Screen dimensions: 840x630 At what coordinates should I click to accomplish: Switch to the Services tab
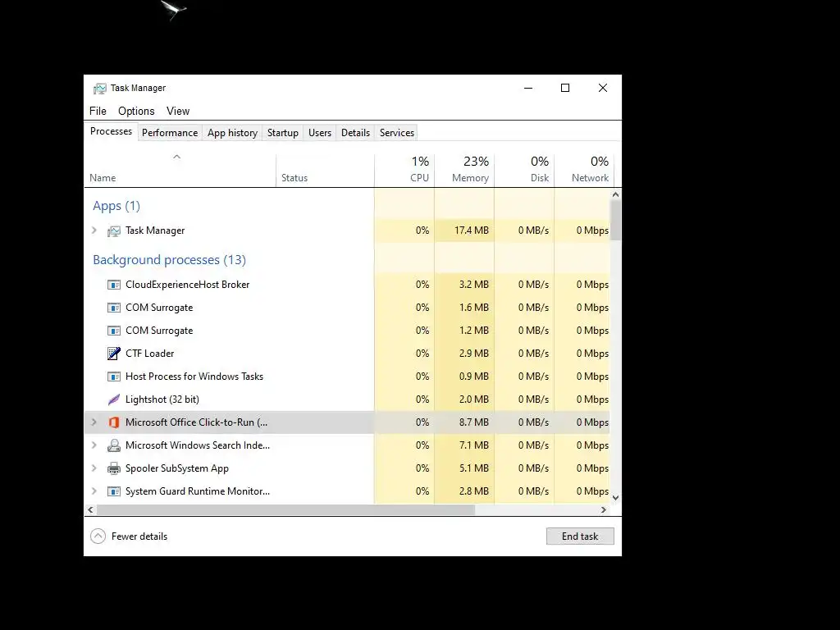pos(397,133)
